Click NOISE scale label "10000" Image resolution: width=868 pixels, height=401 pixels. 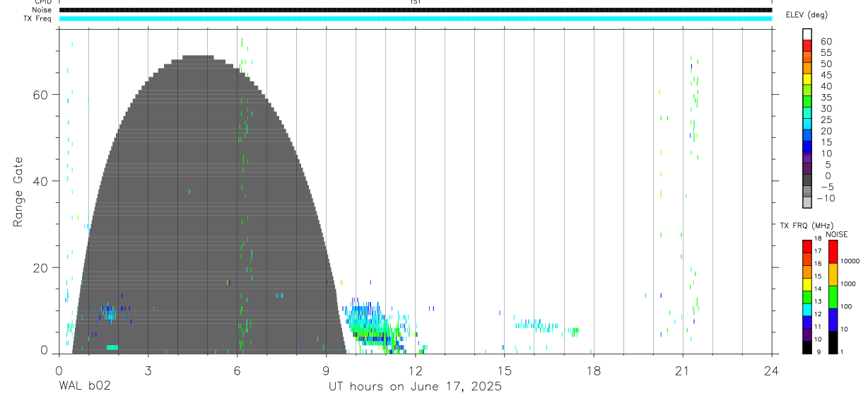click(x=849, y=261)
